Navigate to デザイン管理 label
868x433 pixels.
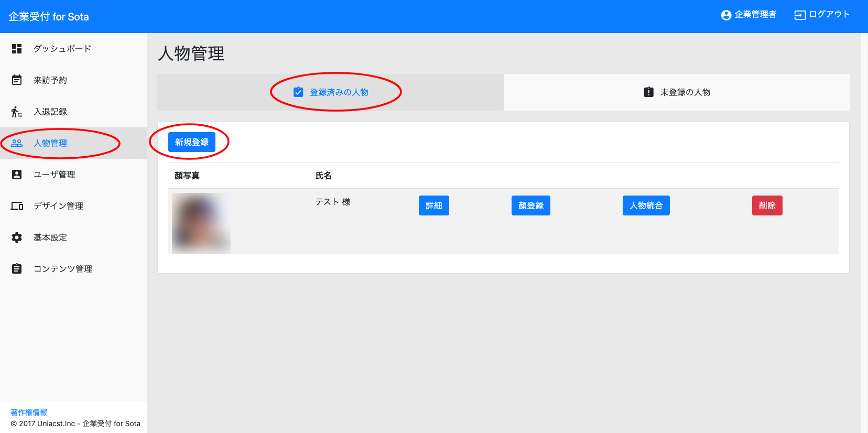coord(59,206)
